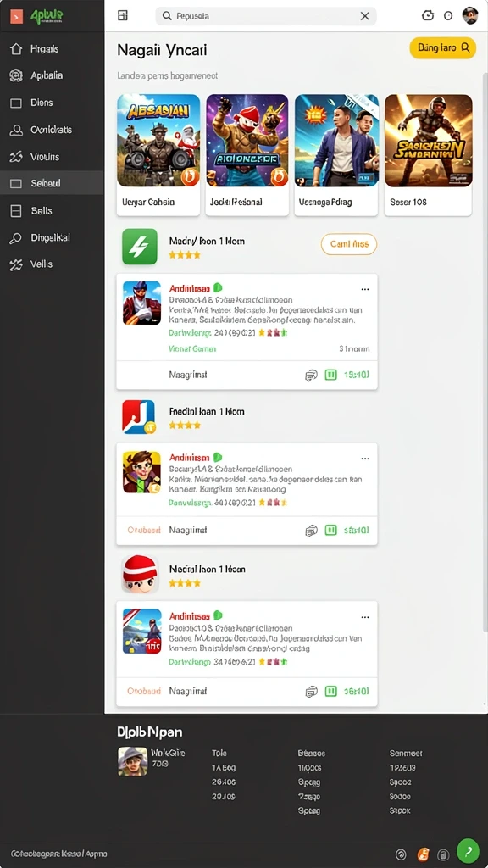Image resolution: width=488 pixels, height=868 pixels.
Task: Open the user profile avatar
Action: coord(470,15)
